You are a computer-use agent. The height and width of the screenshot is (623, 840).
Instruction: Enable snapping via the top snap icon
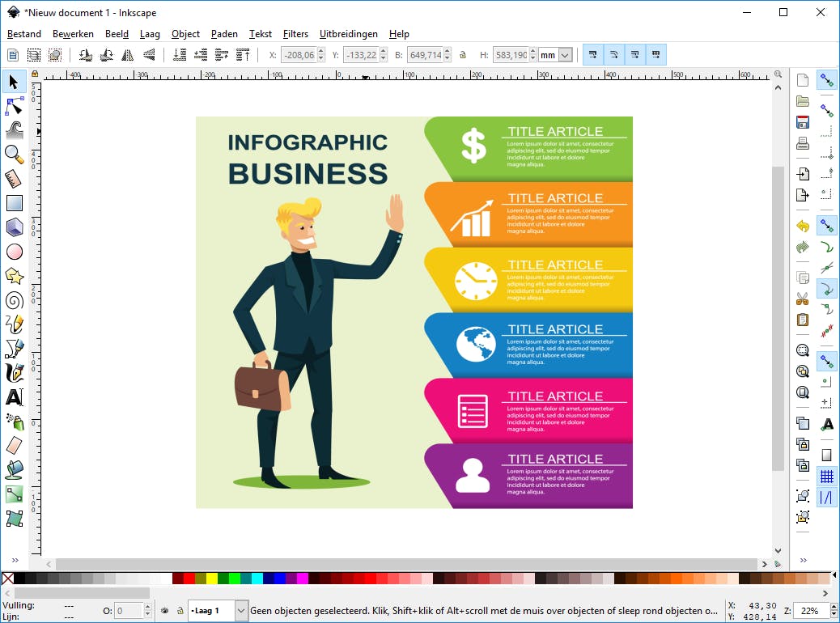827,79
